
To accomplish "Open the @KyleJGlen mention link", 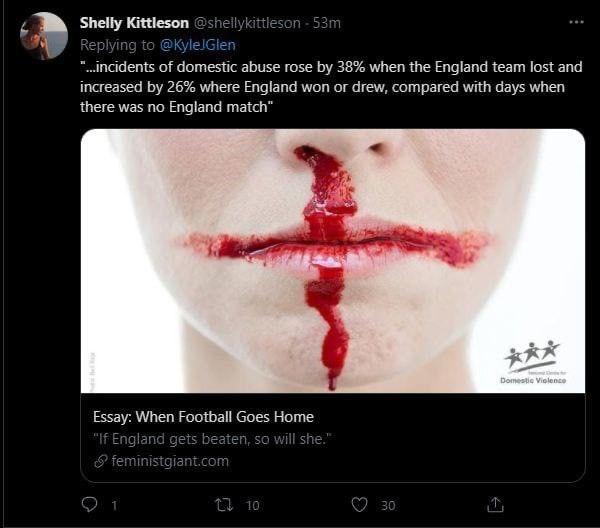I will point(197,45).
